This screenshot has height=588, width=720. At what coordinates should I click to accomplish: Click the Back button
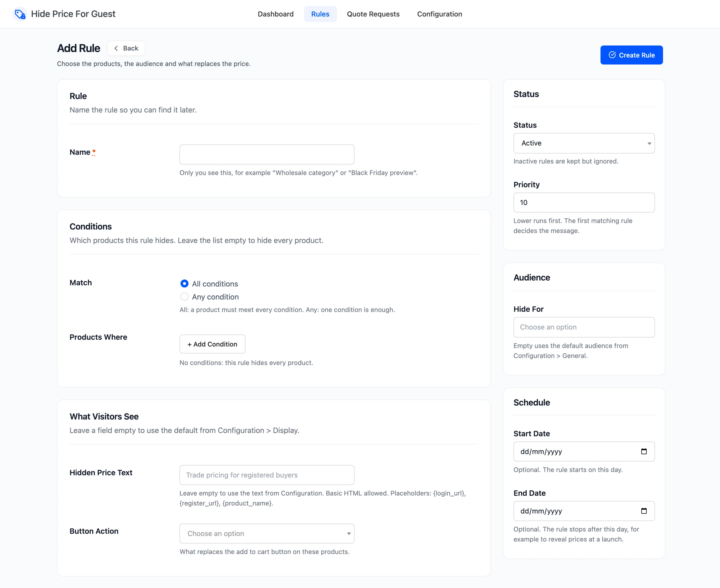pyautogui.click(x=126, y=48)
